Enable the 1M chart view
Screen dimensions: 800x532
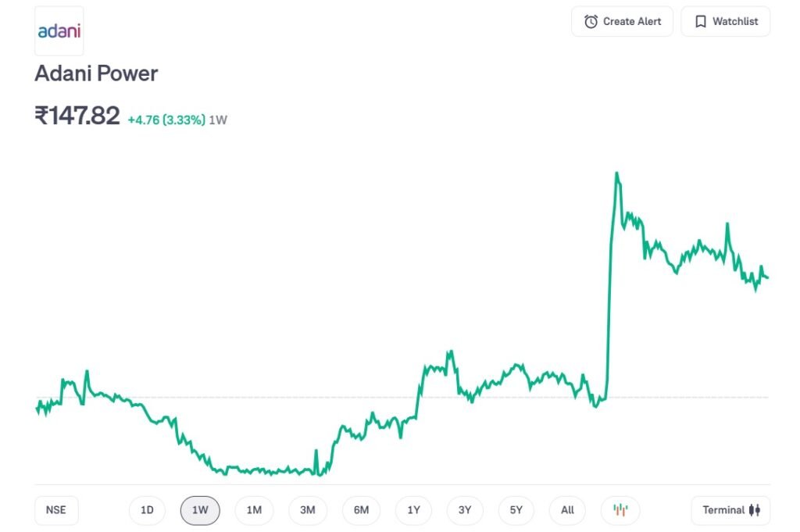[x=254, y=509]
